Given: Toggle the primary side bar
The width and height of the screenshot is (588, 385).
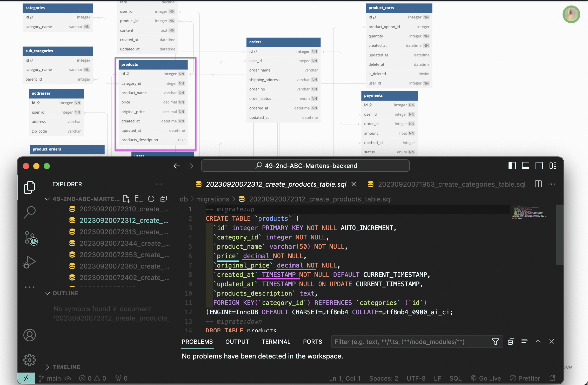Looking at the screenshot, I should click(x=512, y=166).
